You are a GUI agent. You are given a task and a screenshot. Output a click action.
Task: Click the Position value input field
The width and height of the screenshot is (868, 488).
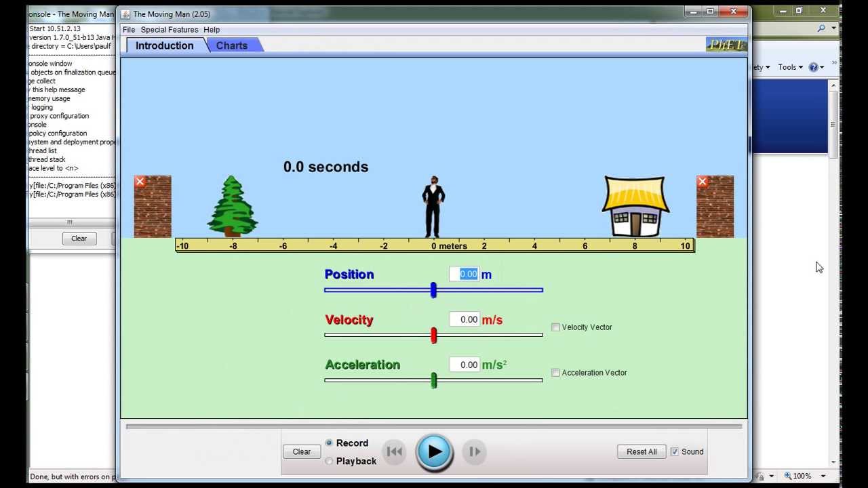point(465,274)
